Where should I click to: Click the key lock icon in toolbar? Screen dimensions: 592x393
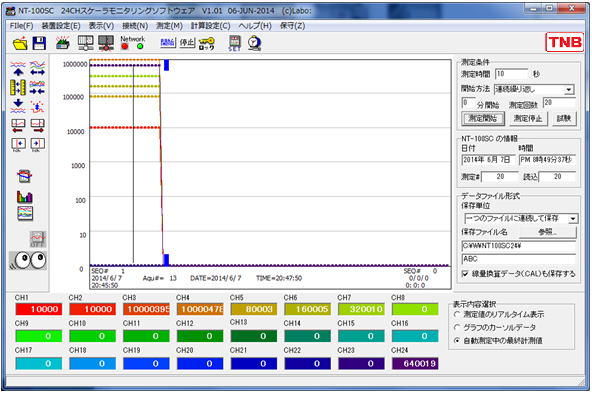click(x=207, y=43)
